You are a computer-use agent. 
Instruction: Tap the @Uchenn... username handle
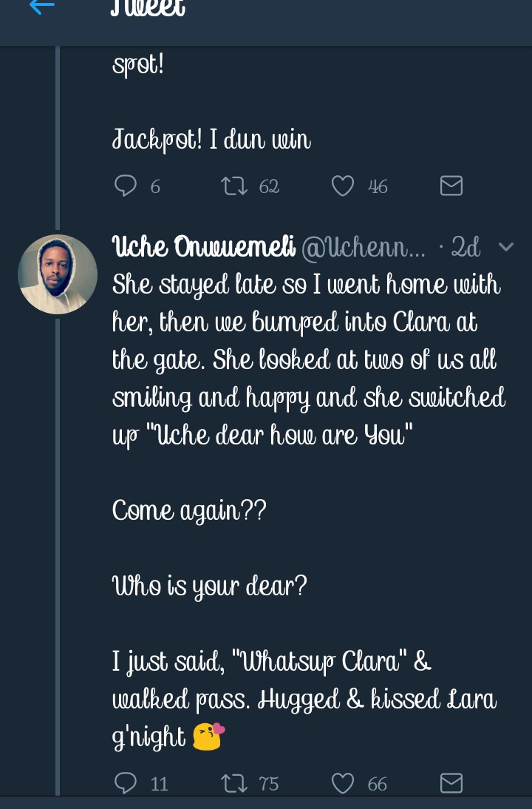[x=364, y=248]
